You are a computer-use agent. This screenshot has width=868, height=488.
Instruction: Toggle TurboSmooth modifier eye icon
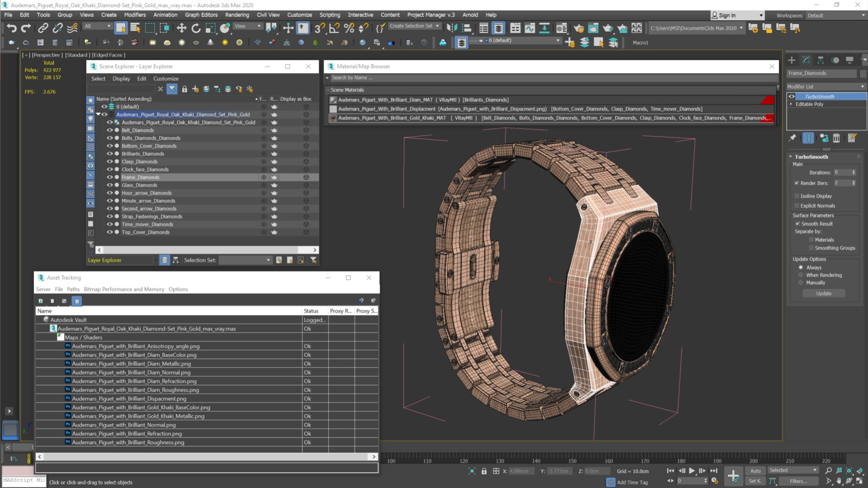click(792, 96)
